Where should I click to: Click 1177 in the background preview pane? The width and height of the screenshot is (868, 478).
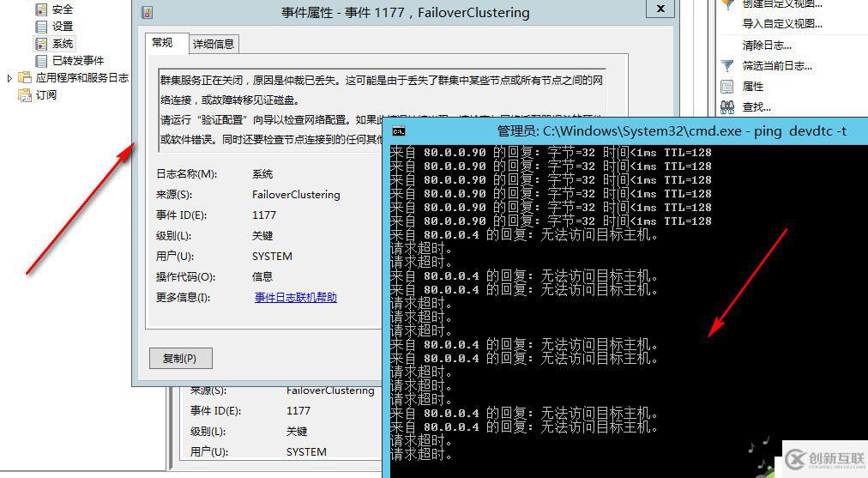coord(298,411)
